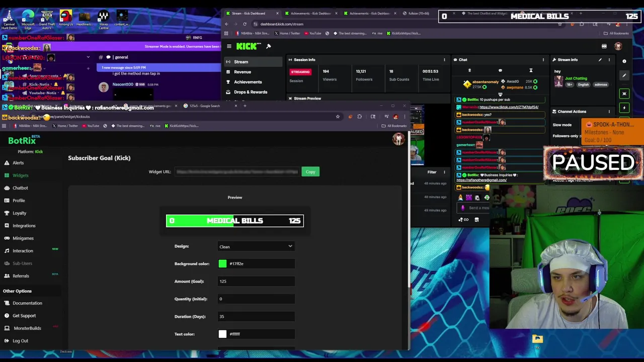Open Grand Theft Auto V desktop shortcut
Viewport: 644px width, 362px height.
tap(47, 19)
